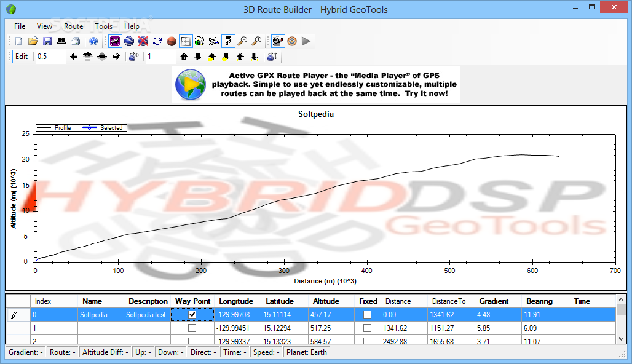Open the File menu

pos(20,26)
